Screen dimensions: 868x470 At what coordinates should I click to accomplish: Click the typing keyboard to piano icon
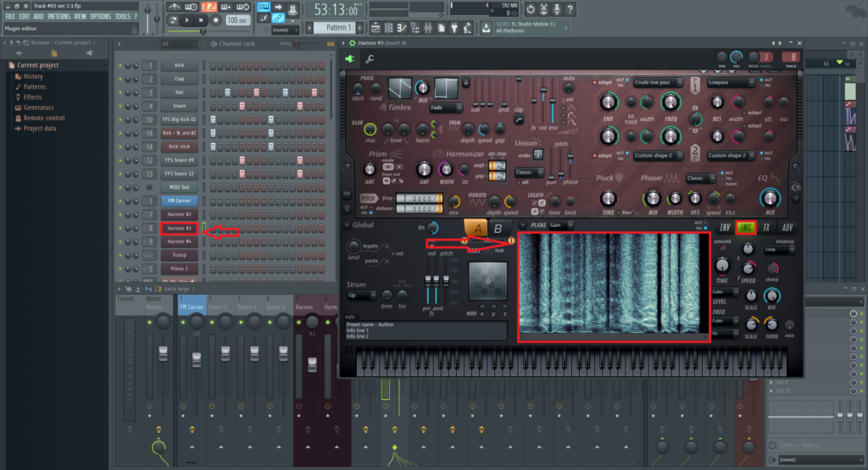coord(264,7)
